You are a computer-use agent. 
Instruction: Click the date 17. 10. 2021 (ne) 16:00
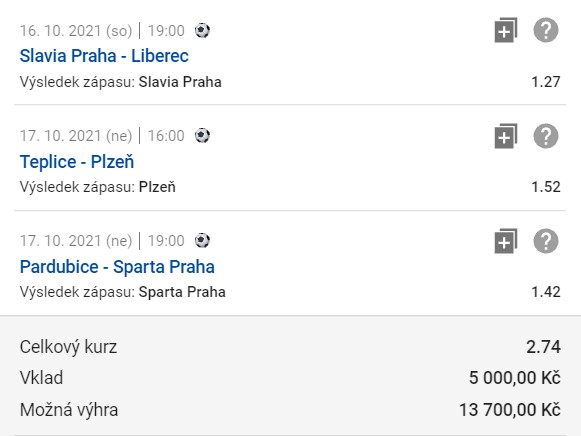tap(102, 136)
